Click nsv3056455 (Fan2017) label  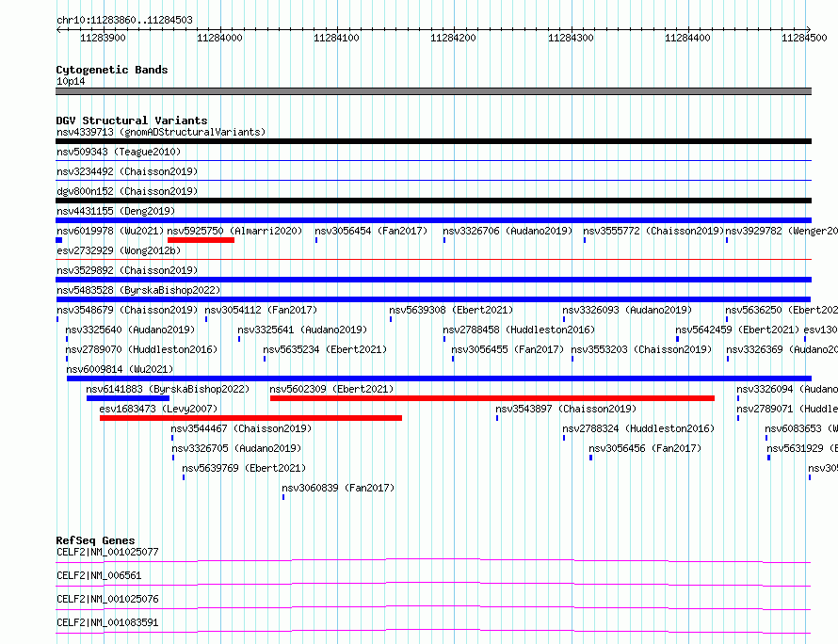coord(508,349)
